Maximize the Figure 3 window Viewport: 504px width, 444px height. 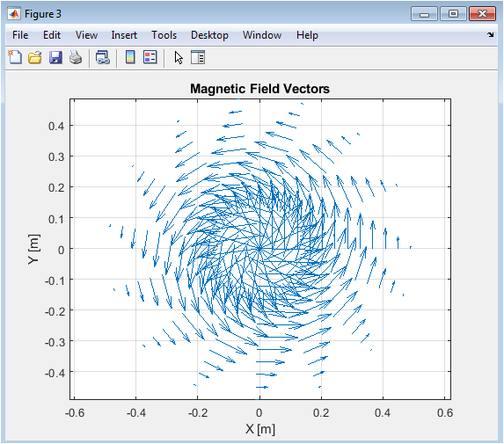453,14
